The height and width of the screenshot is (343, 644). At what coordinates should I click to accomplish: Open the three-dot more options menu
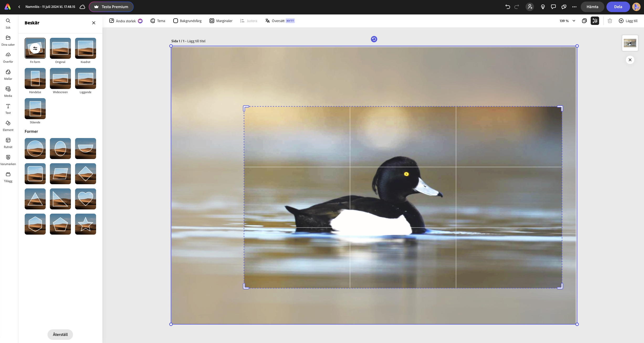pos(574,7)
